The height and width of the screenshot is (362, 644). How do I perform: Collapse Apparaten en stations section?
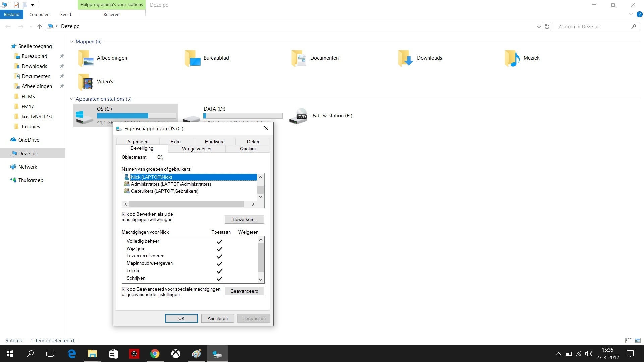pos(72,99)
